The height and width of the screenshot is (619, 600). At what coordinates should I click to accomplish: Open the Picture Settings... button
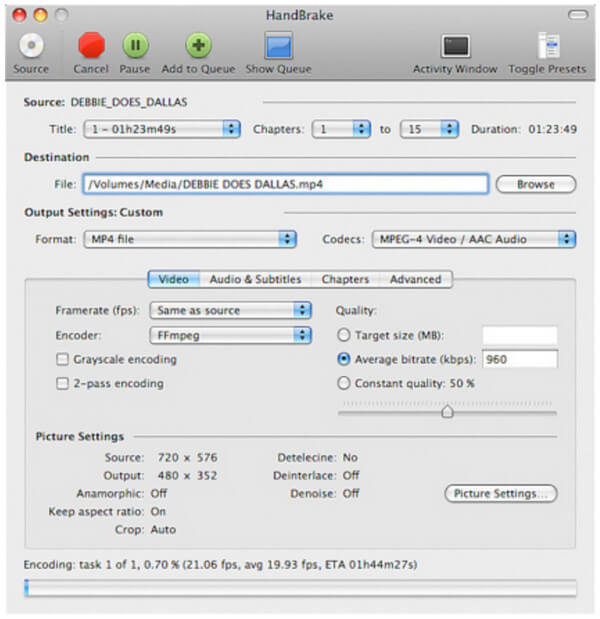501,493
